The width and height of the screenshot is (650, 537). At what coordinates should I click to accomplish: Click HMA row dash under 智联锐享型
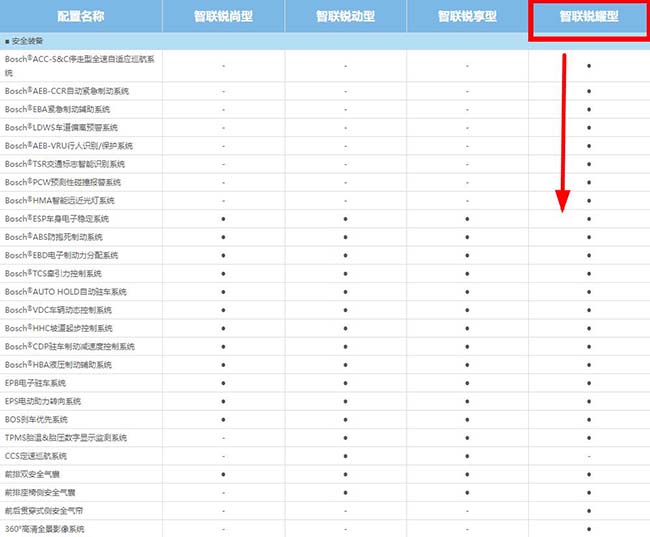coord(467,201)
